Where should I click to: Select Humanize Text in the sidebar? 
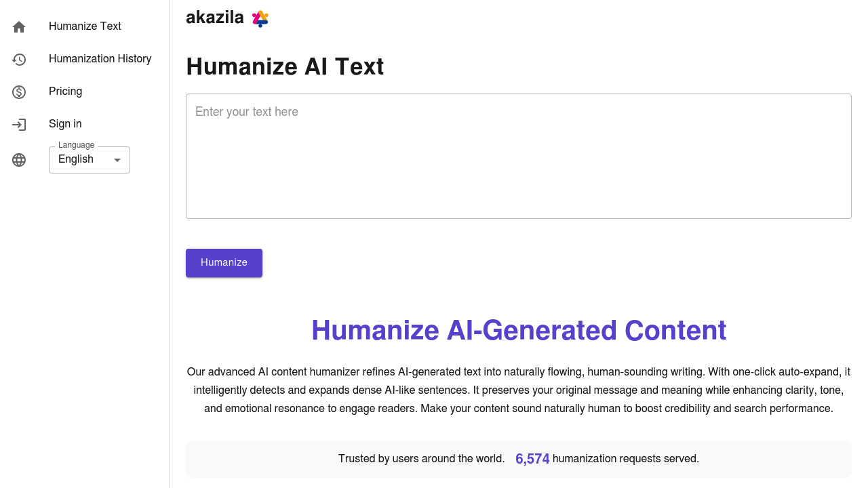tap(85, 26)
